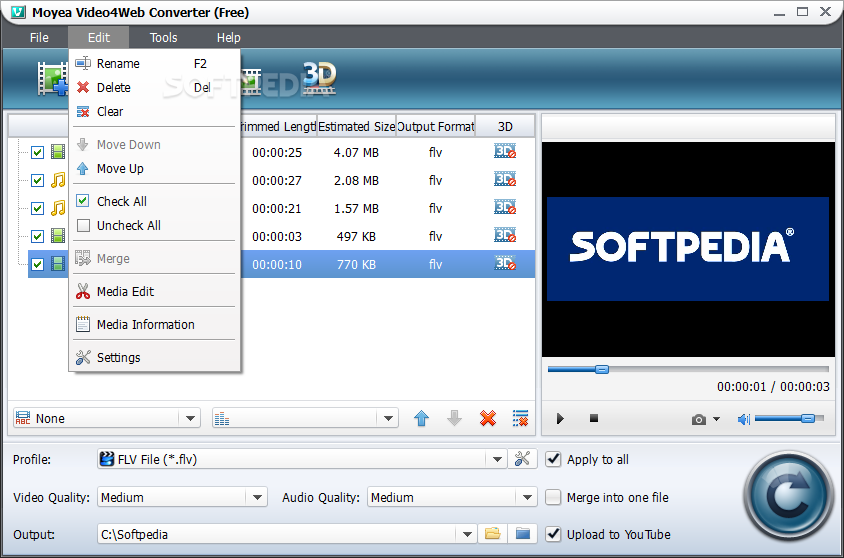Open the Video Quality dropdown

pos(257,497)
